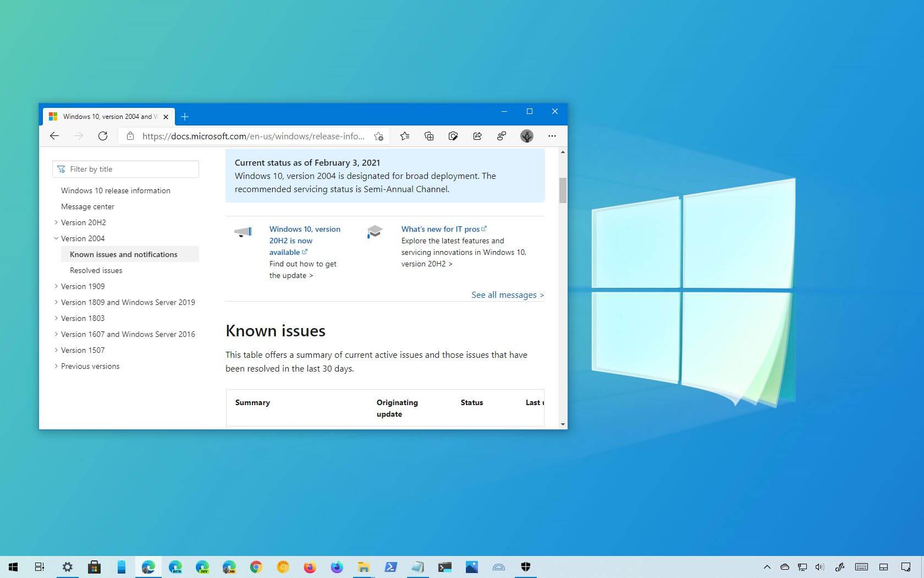924x578 pixels.
Task: Click the Originating update column header
Action: point(397,408)
